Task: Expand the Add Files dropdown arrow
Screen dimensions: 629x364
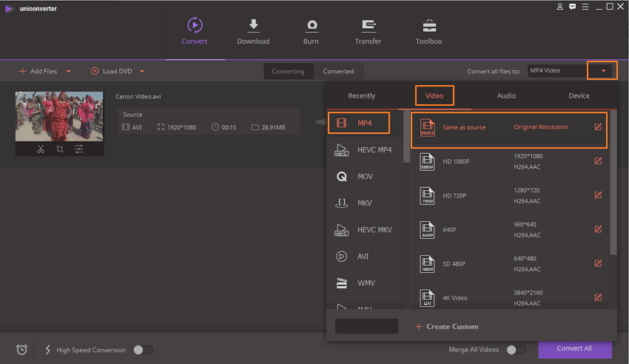Action: pos(69,71)
